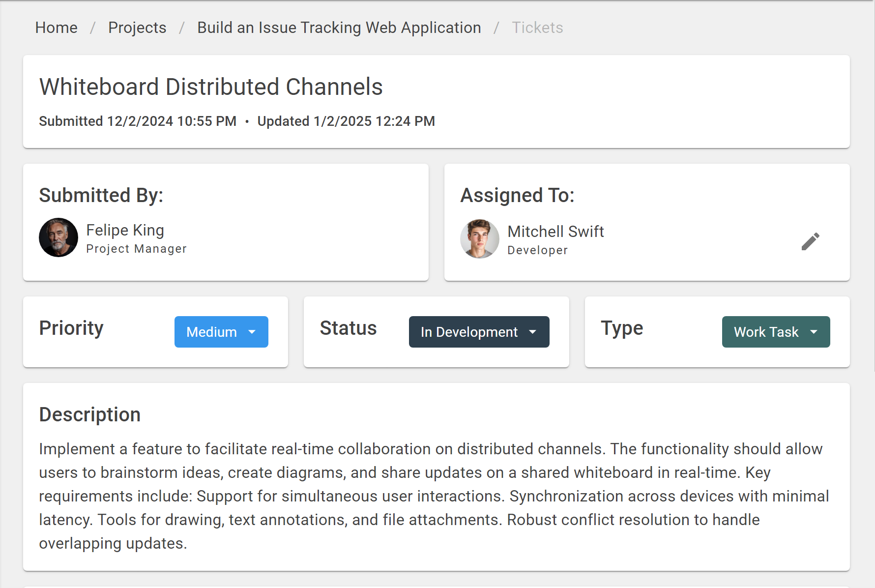
Task: Click Felipe King's profile avatar
Action: pos(58,238)
